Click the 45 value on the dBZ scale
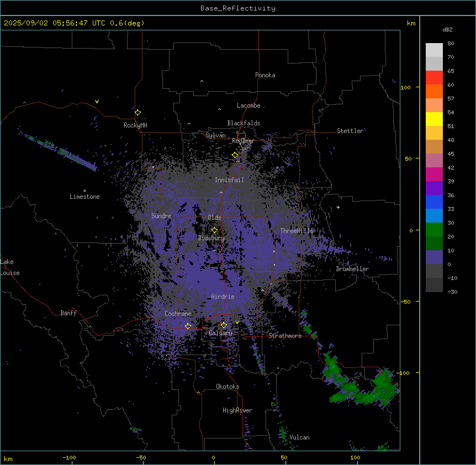Image resolution: width=476 pixels, height=465 pixels. [451, 154]
